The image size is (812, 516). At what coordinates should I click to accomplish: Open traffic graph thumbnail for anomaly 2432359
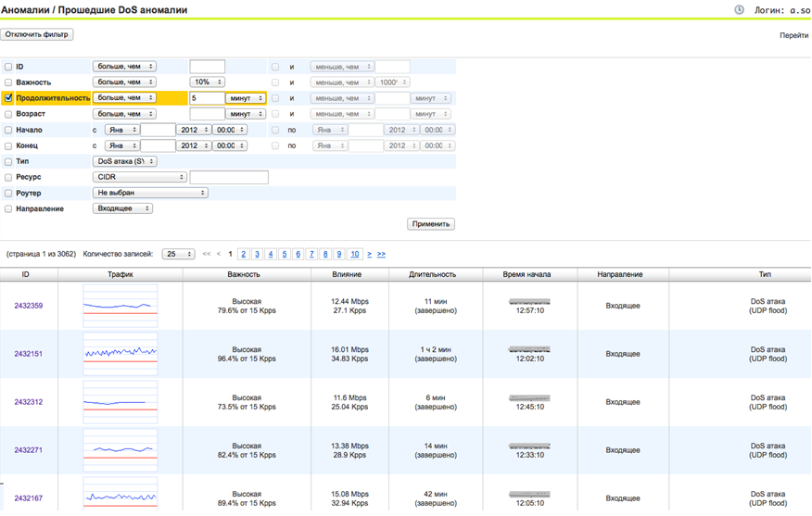[120, 306]
